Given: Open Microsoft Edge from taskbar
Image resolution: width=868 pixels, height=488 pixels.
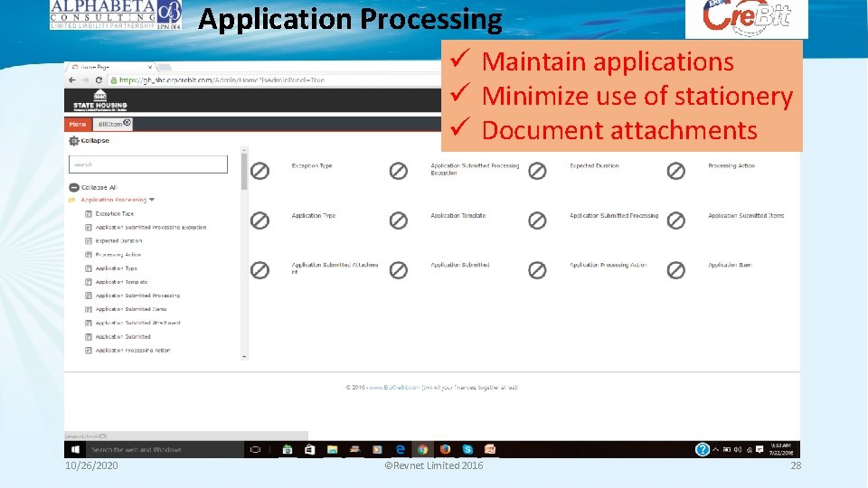Looking at the screenshot, I should (x=400, y=449).
